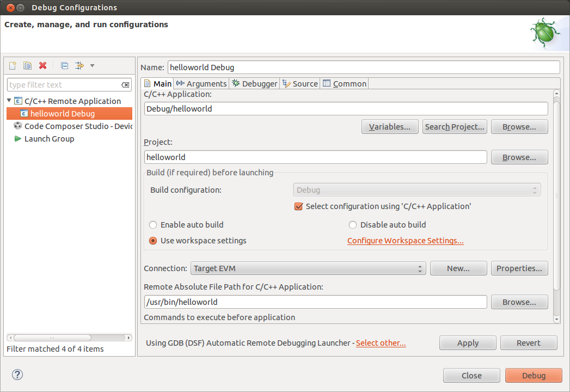The image size is (570, 392).
Task: Open the help dialog
Action: (x=17, y=375)
